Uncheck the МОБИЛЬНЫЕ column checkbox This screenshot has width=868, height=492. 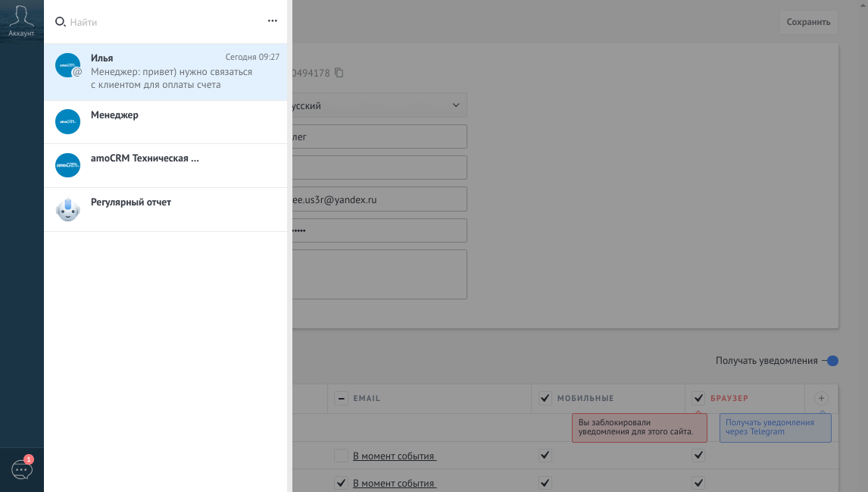[x=545, y=398]
